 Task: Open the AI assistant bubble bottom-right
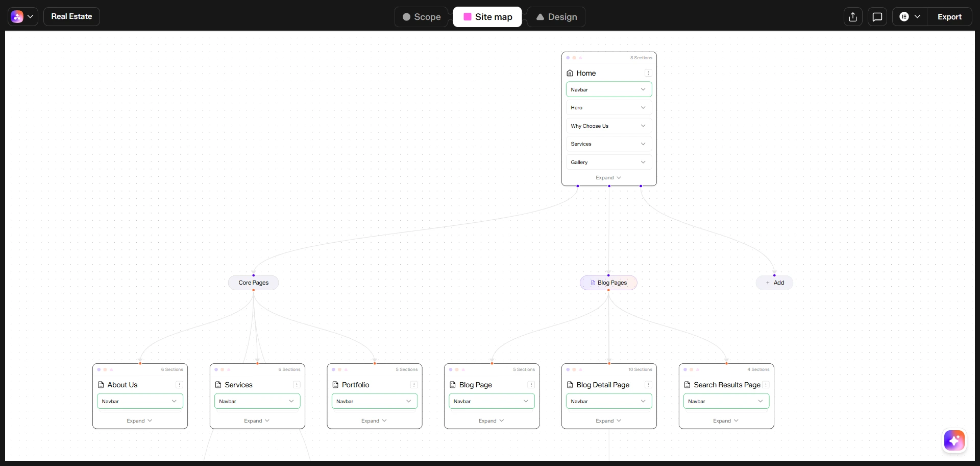(954, 440)
